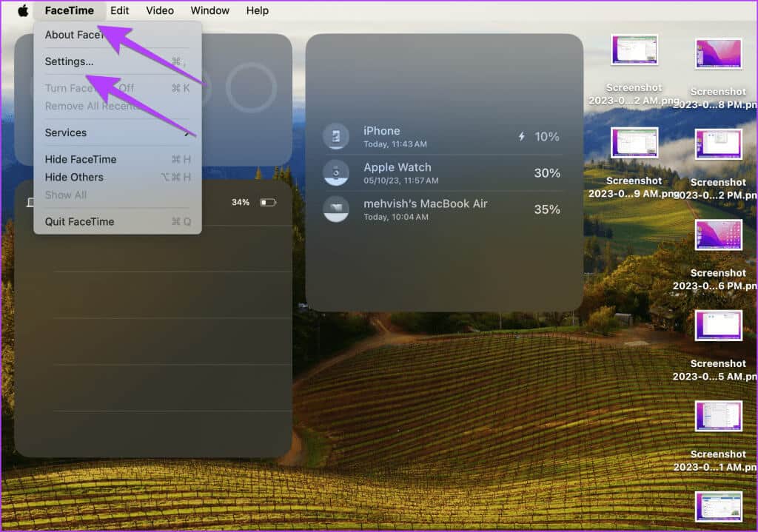Click the 10% iPhone battery value
The height and width of the screenshot is (532, 758).
coord(547,137)
